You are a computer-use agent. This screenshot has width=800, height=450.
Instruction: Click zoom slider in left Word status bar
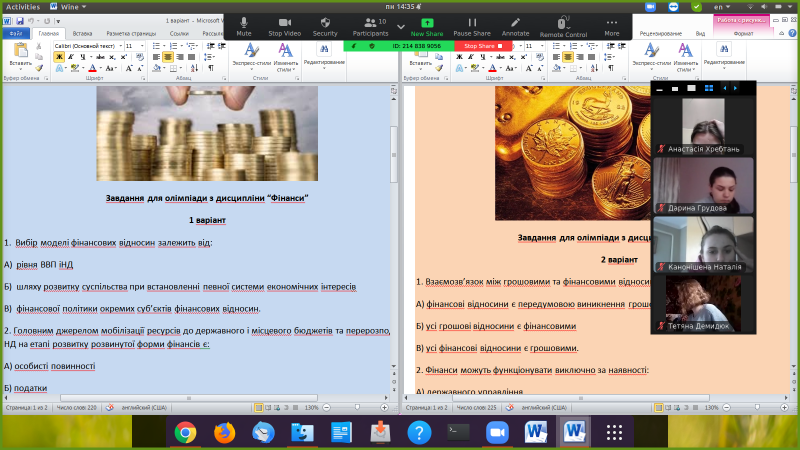coord(356,407)
